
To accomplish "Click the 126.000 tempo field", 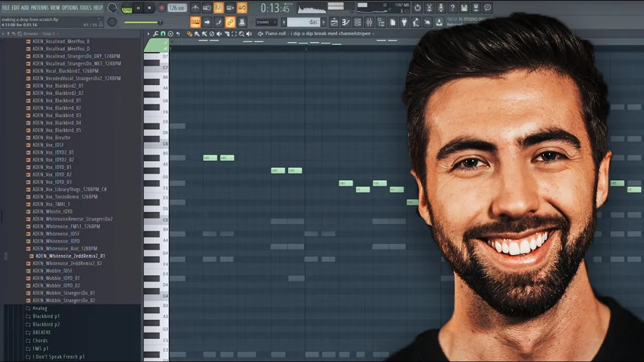I will pos(177,8).
